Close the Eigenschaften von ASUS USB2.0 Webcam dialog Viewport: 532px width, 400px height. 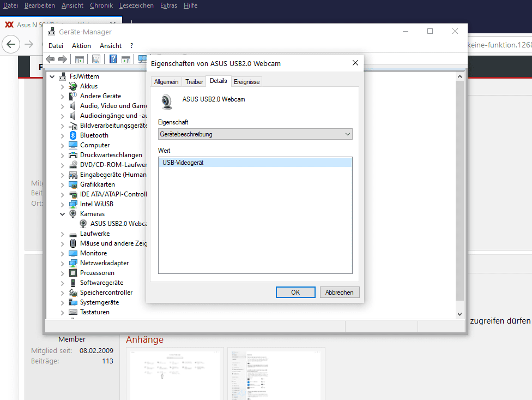pos(355,63)
